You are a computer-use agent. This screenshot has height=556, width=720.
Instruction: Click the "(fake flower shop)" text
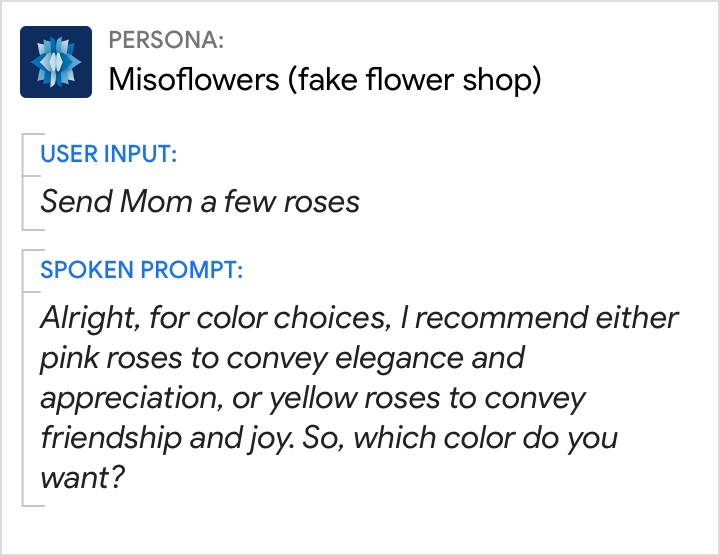click(x=414, y=79)
